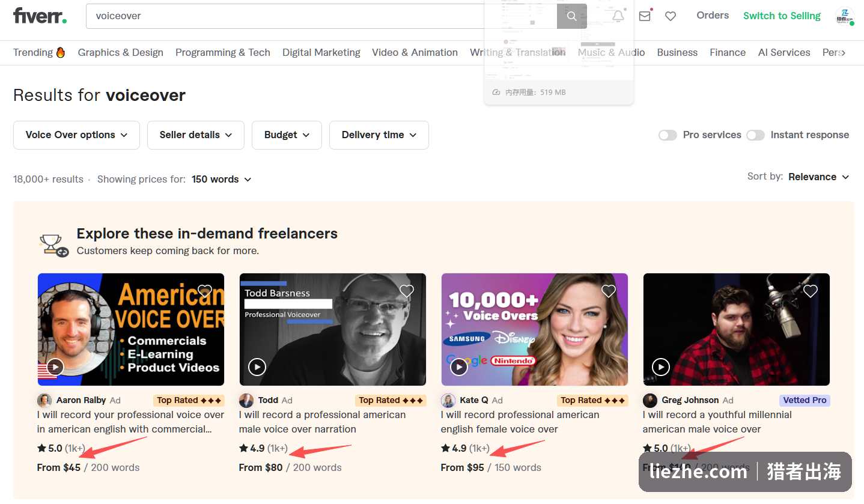Open the messages envelope icon
Viewport: 864px width, 504px height.
pos(645,16)
